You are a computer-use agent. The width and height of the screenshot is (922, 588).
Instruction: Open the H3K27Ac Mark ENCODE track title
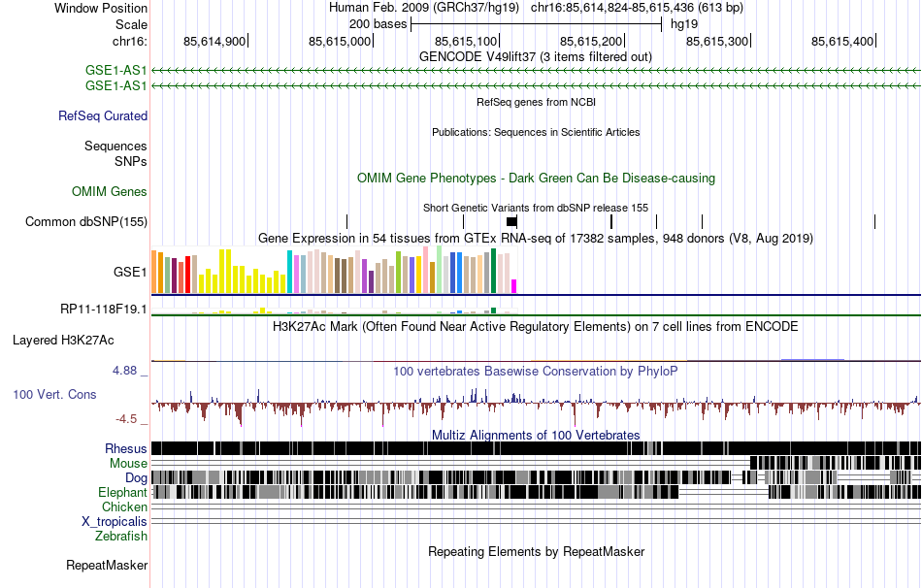tap(536, 326)
